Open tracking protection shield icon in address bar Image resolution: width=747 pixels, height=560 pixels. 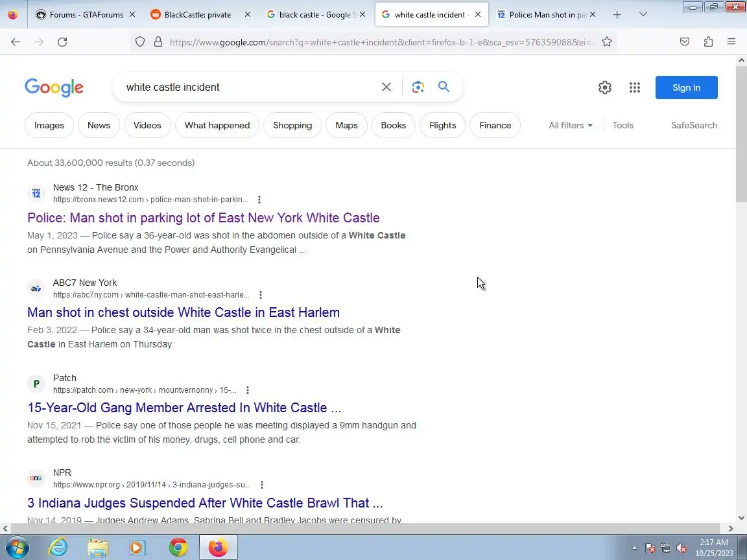click(x=139, y=42)
